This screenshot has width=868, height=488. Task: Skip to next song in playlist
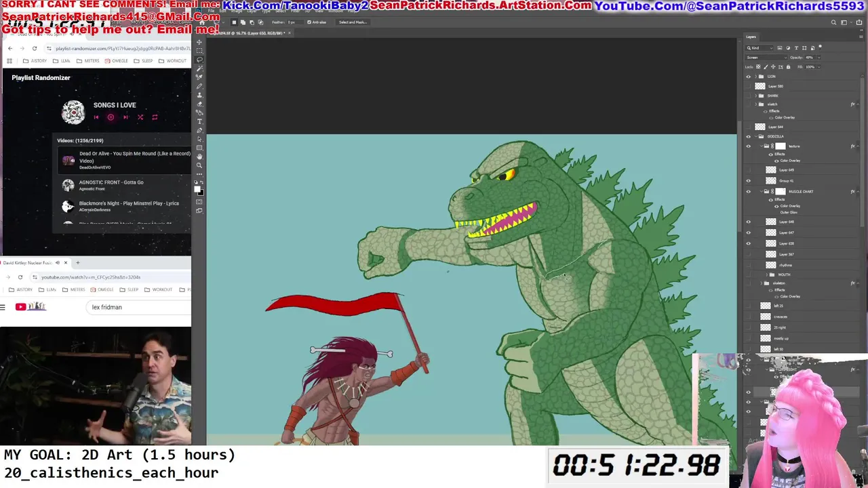pyautogui.click(x=125, y=117)
